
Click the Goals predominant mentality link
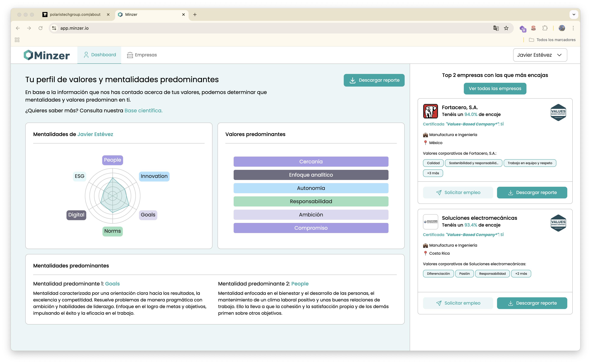coord(112,284)
